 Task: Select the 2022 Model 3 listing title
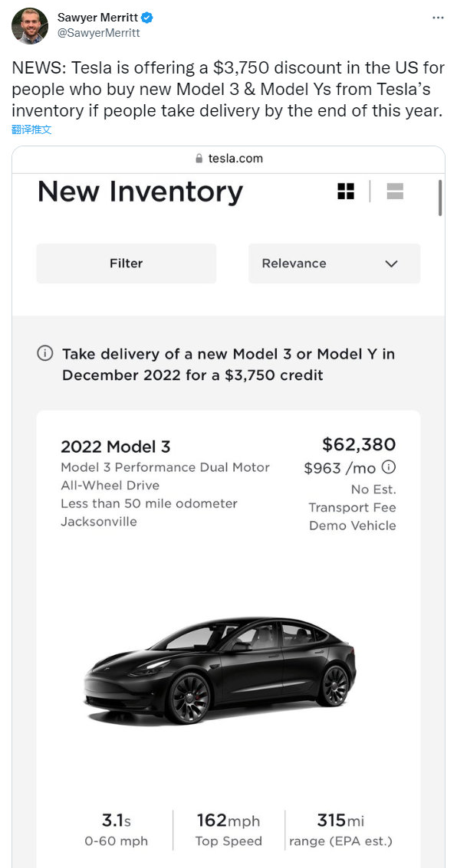(115, 447)
